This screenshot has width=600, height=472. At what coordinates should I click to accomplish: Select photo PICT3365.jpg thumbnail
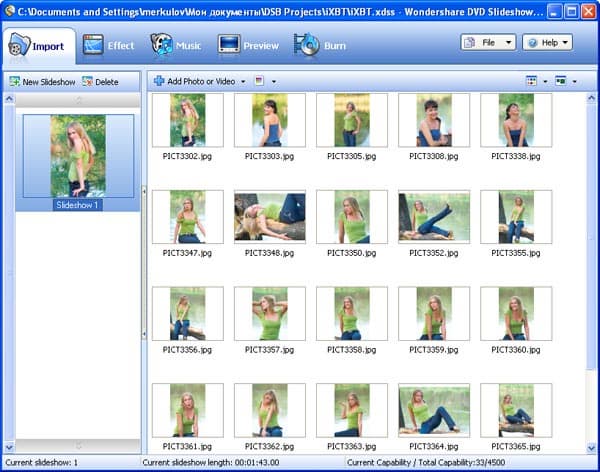click(x=516, y=411)
